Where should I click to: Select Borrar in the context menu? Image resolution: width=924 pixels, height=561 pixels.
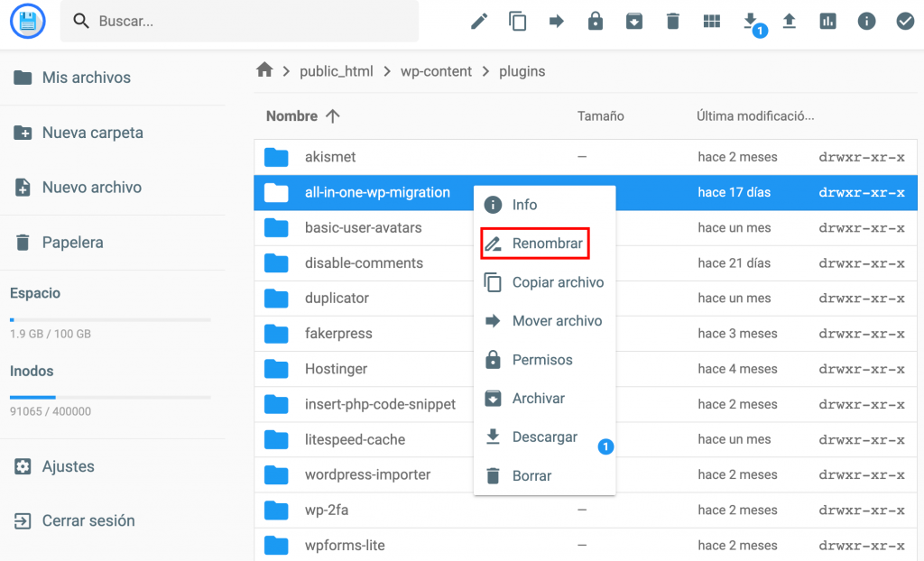point(533,475)
